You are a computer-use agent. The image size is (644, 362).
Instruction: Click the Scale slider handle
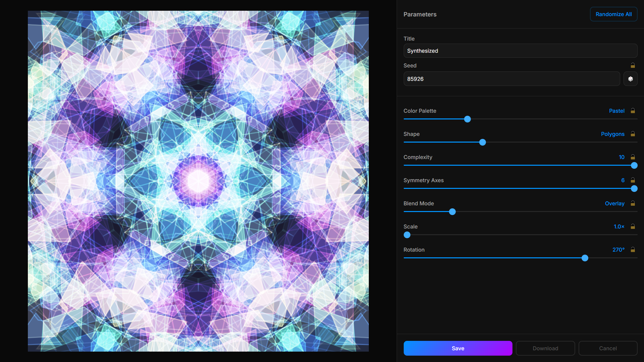click(x=407, y=235)
